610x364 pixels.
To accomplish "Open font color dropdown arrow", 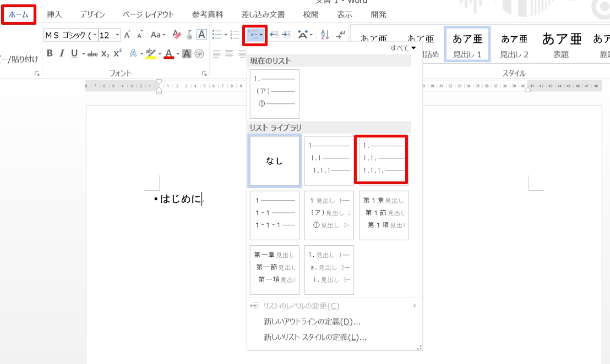I will click(178, 53).
